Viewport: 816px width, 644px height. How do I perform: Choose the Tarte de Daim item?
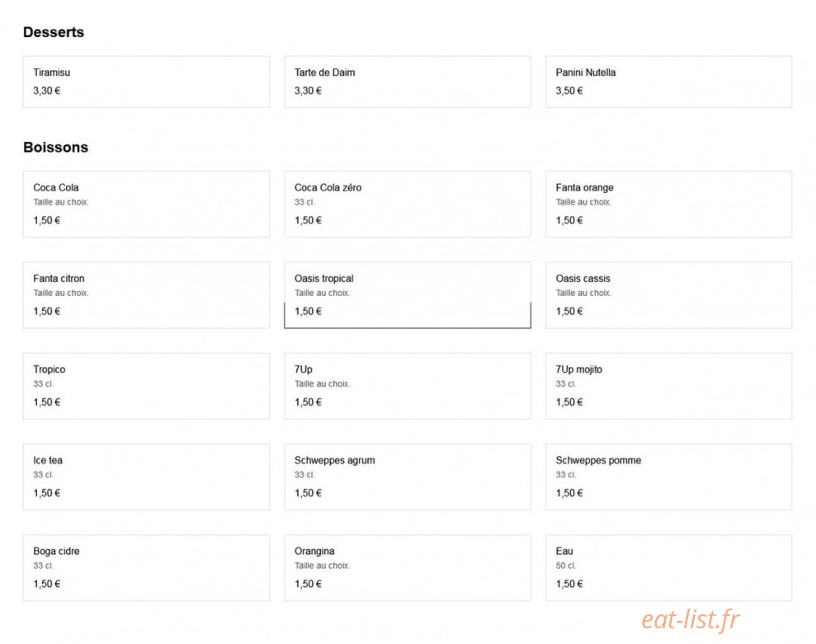click(x=408, y=82)
